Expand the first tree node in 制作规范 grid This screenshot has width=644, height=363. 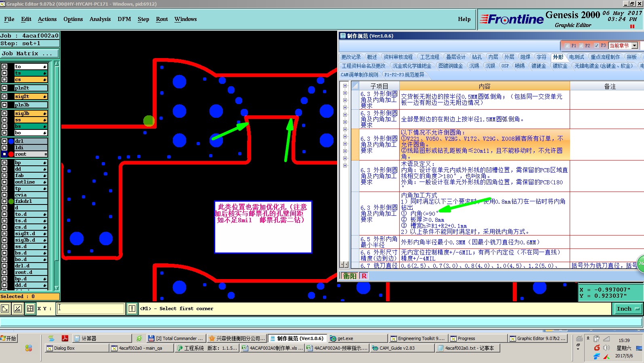pyautogui.click(x=345, y=86)
